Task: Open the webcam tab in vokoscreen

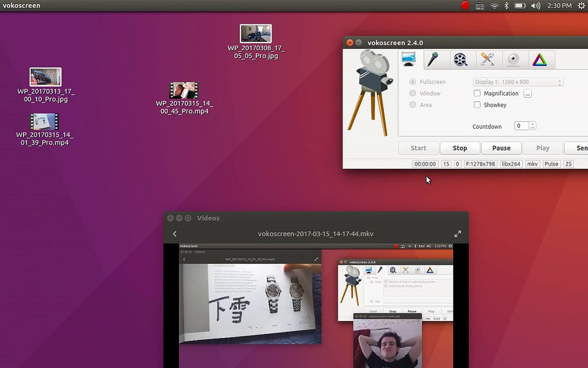Action: tap(513, 59)
